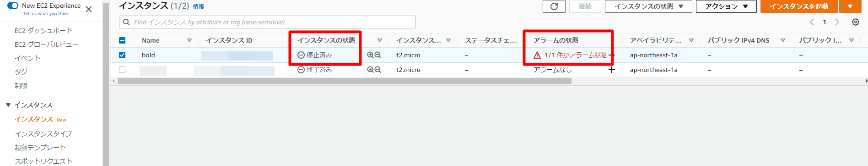Viewport: 868px width, 166px height.
Task: Click the plus icon in the アラームなし row
Action: pyautogui.click(x=612, y=70)
